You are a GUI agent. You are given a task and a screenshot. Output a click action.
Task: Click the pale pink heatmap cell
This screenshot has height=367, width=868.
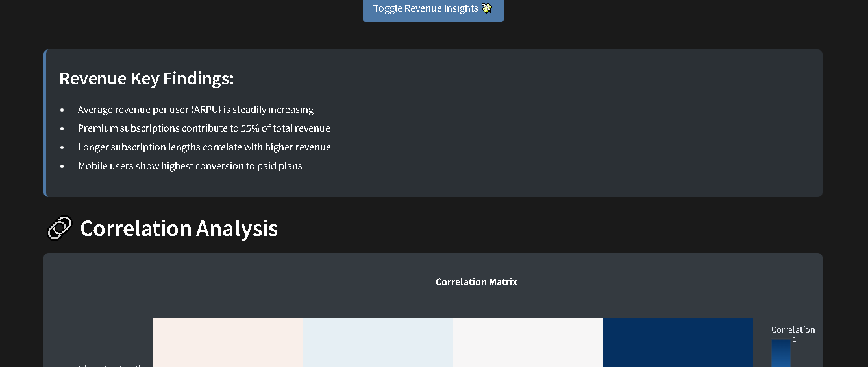coord(228,342)
